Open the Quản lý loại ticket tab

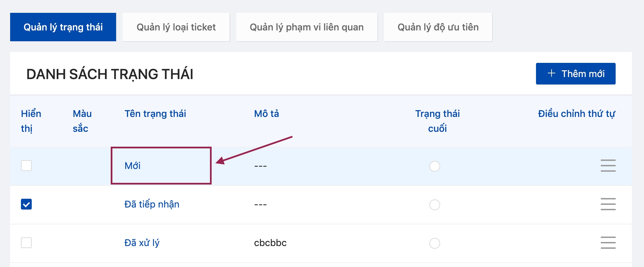pos(176,27)
